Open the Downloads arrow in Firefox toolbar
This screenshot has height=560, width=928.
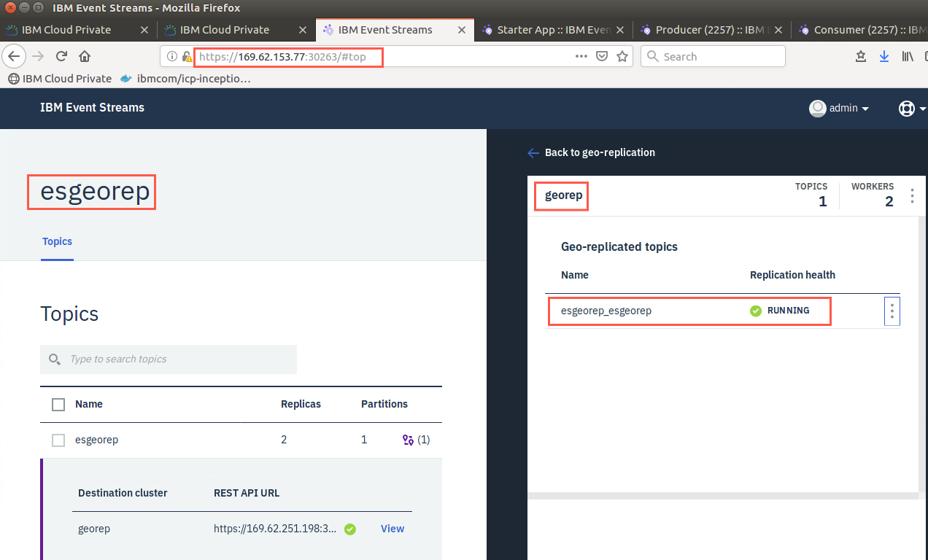pyautogui.click(x=884, y=56)
